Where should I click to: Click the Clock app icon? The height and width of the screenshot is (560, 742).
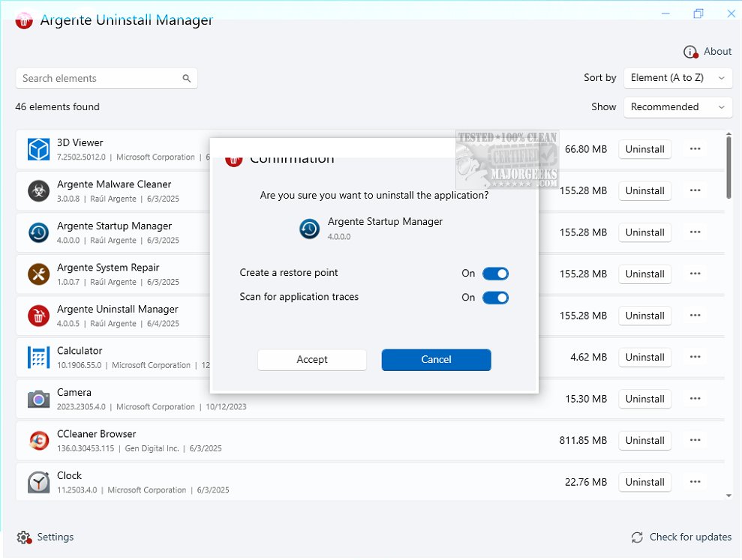pos(38,482)
